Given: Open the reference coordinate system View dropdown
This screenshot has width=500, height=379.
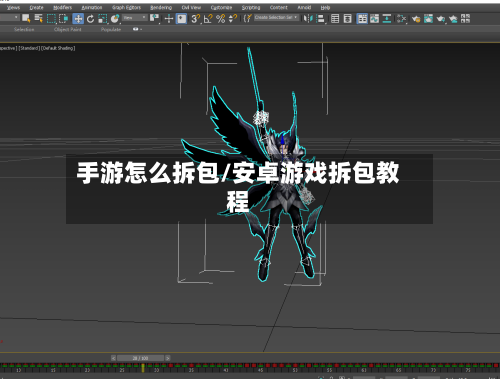Looking at the screenshot, I should (x=134, y=17).
